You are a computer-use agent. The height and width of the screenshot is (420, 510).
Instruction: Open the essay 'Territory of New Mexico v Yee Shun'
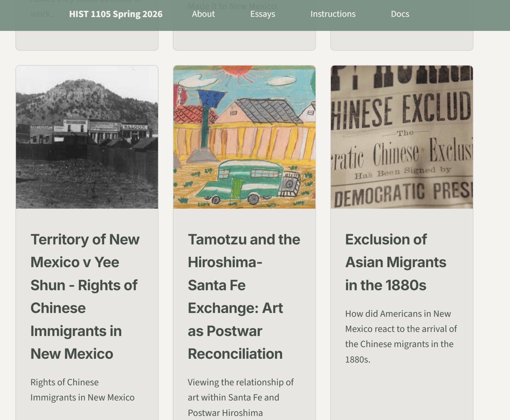tap(85, 297)
